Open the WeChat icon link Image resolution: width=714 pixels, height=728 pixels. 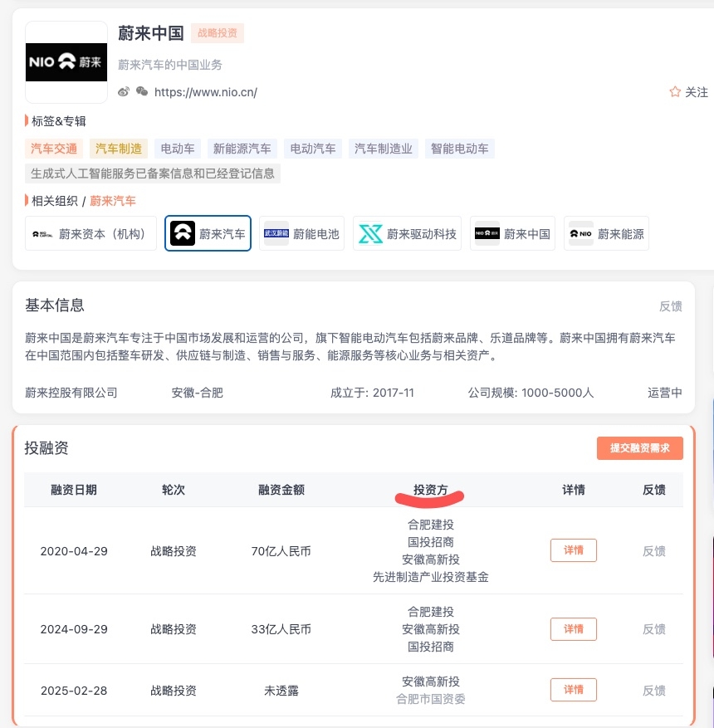(x=142, y=91)
